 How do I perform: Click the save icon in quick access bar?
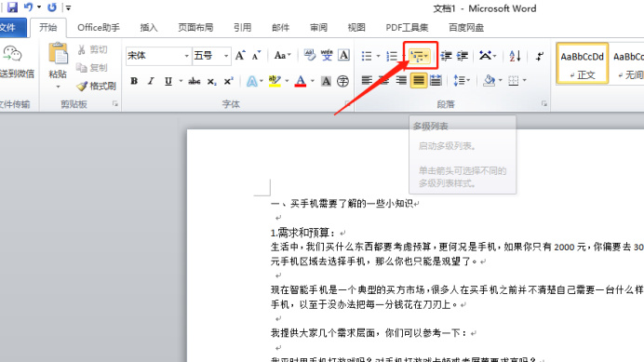point(12,7)
